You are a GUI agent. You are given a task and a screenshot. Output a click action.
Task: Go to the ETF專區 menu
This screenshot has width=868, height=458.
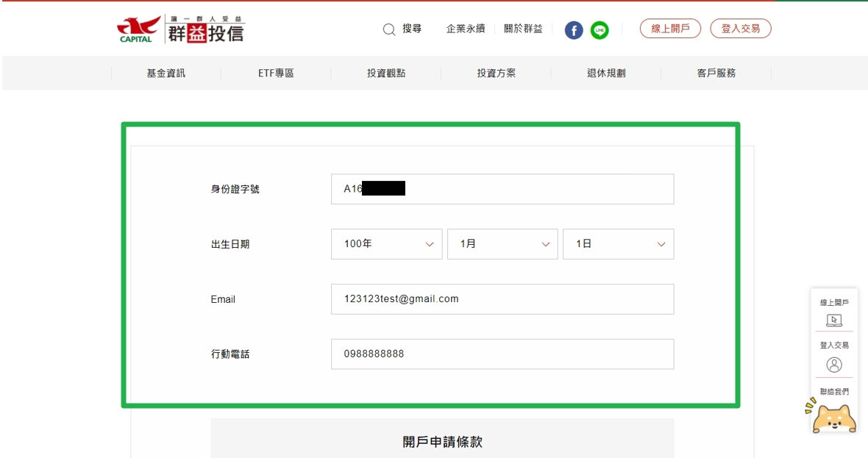(x=276, y=73)
